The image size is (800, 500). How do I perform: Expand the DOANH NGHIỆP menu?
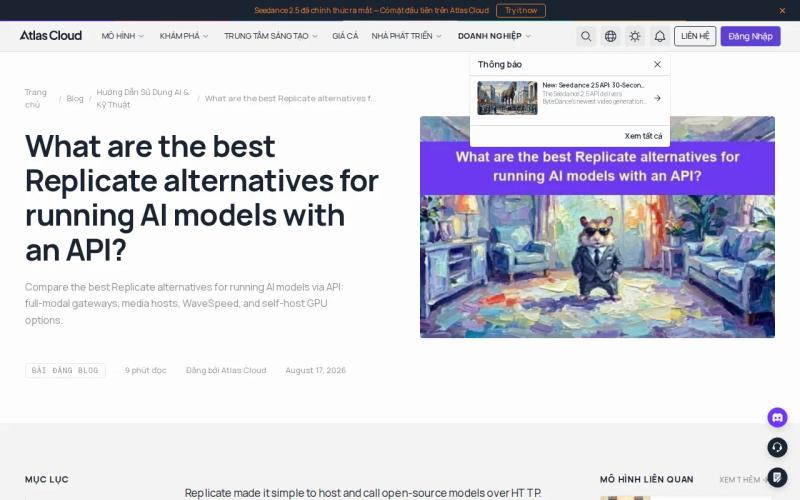pos(494,36)
